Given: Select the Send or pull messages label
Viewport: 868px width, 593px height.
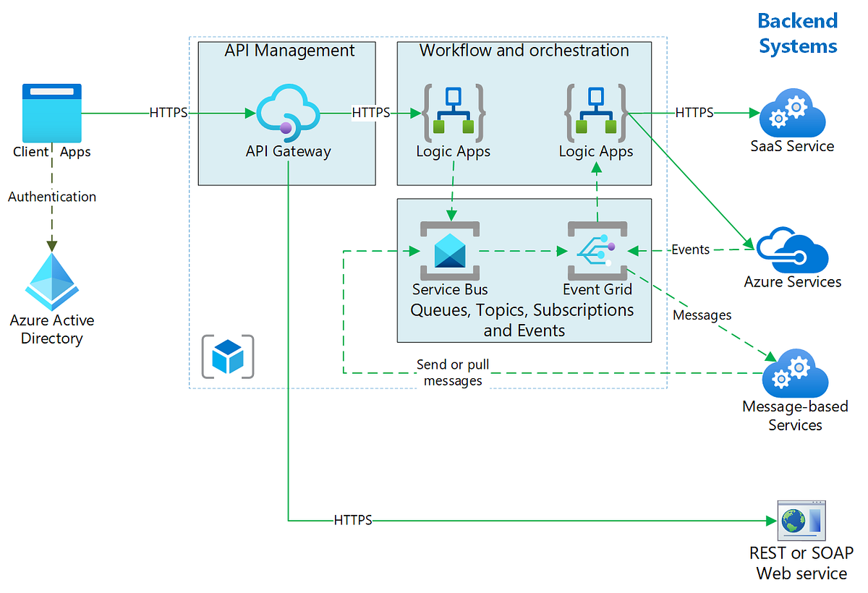Looking at the screenshot, I should [453, 372].
